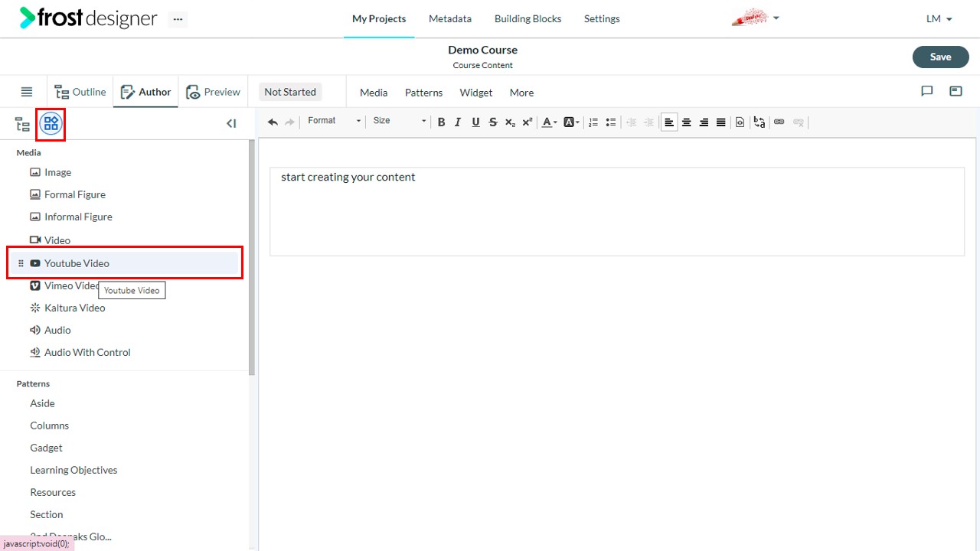This screenshot has width=980, height=551.
Task: Click the insert link icon
Action: pyautogui.click(x=779, y=122)
